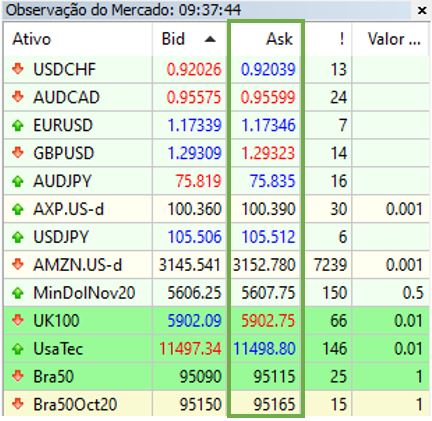Click the red down arrow beside GBPUSD

pos(18,153)
